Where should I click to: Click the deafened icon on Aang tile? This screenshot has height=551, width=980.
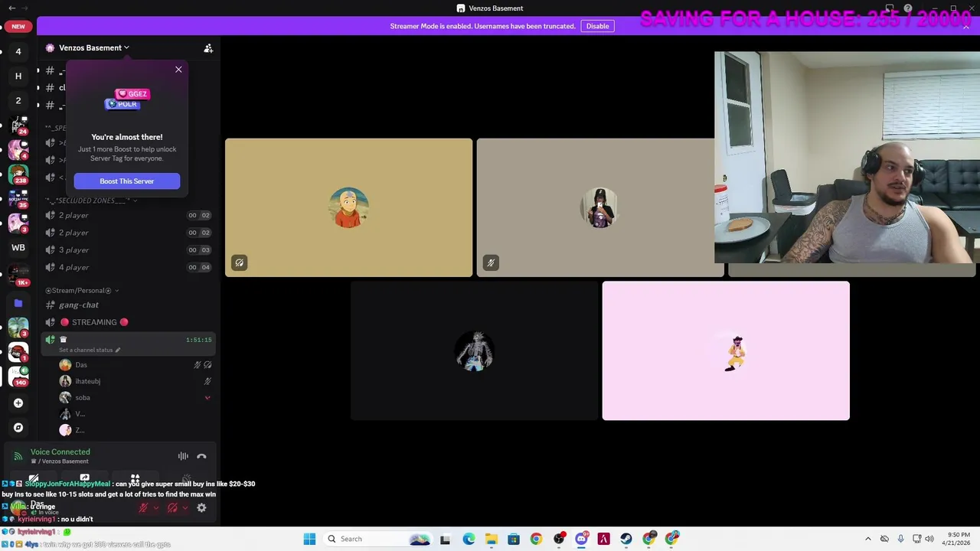240,263
